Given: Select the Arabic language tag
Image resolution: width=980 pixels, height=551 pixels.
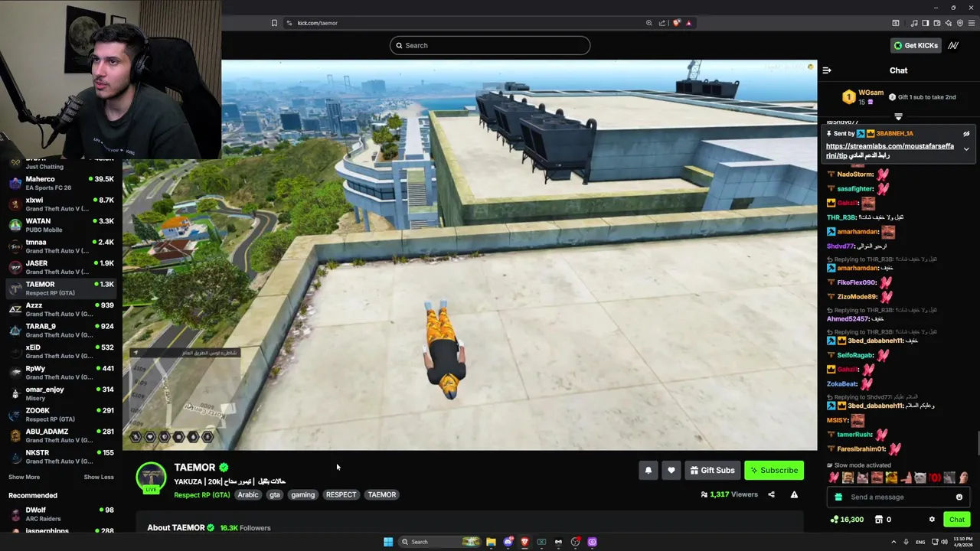Looking at the screenshot, I should (248, 495).
